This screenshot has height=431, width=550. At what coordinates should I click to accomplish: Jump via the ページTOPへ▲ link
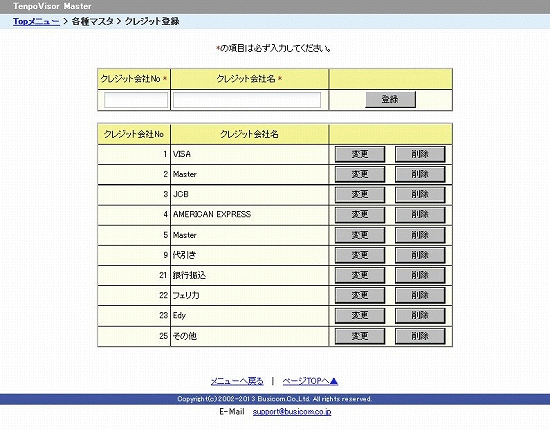pyautogui.click(x=310, y=381)
